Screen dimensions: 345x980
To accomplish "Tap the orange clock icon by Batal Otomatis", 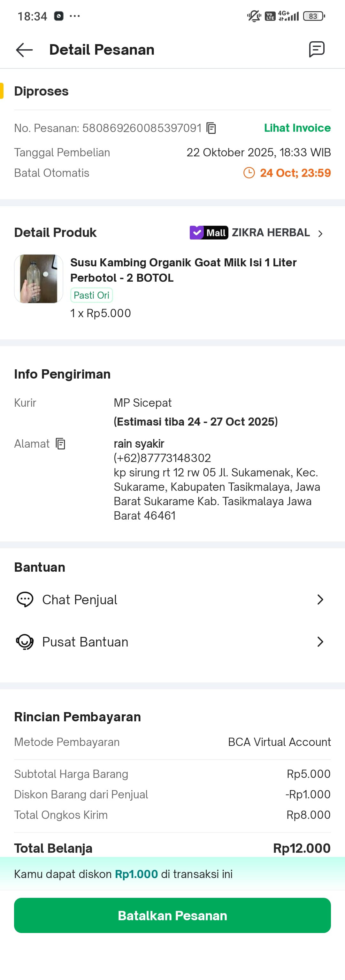I will click(x=249, y=173).
